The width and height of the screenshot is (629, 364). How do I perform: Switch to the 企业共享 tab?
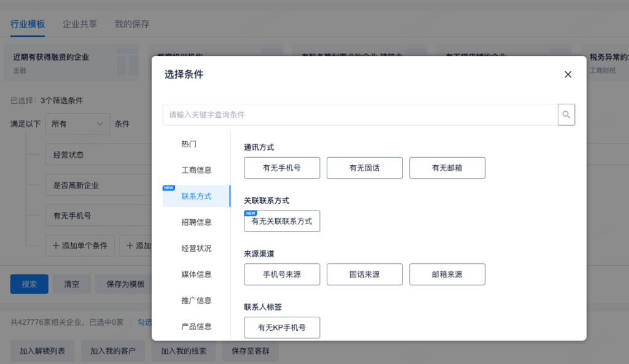tap(80, 25)
